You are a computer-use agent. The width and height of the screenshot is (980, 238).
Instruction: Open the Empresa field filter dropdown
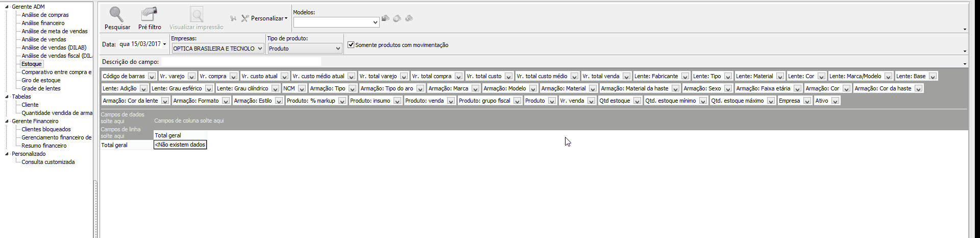point(807,101)
